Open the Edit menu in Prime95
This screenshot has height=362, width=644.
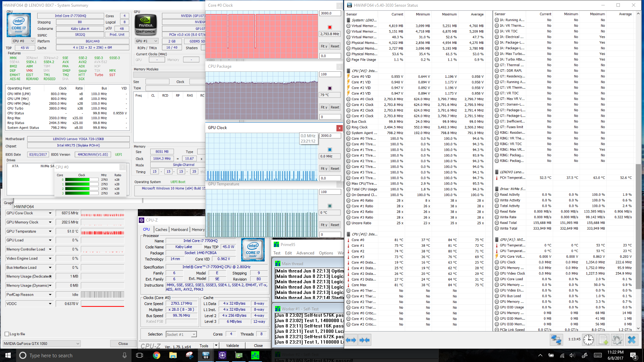(x=288, y=253)
